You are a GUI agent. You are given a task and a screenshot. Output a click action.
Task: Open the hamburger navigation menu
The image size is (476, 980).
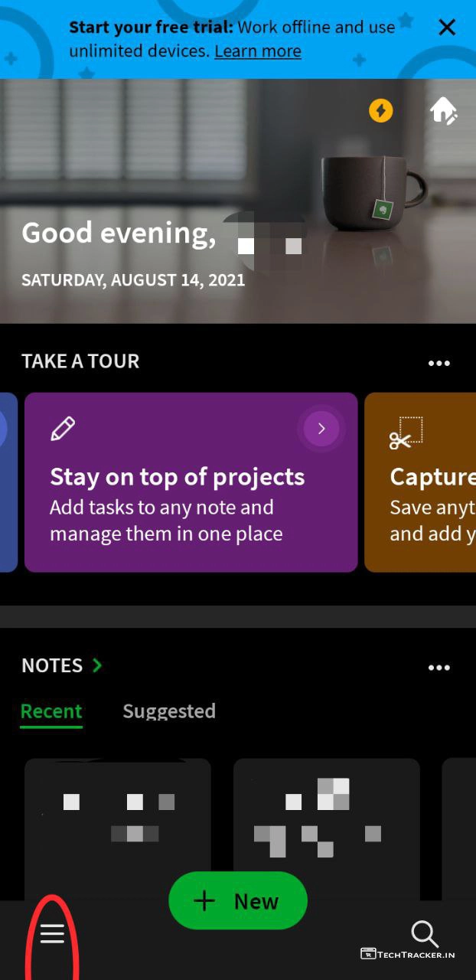coord(52,933)
